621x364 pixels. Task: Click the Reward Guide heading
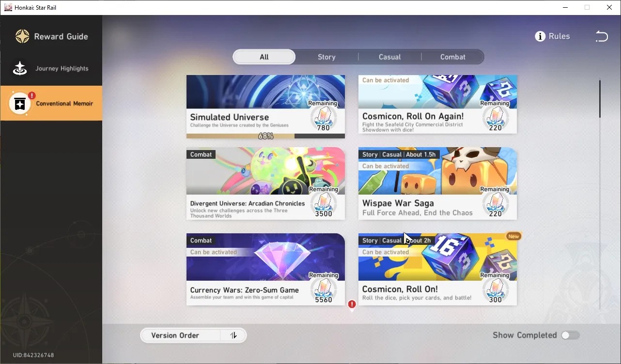click(x=61, y=36)
